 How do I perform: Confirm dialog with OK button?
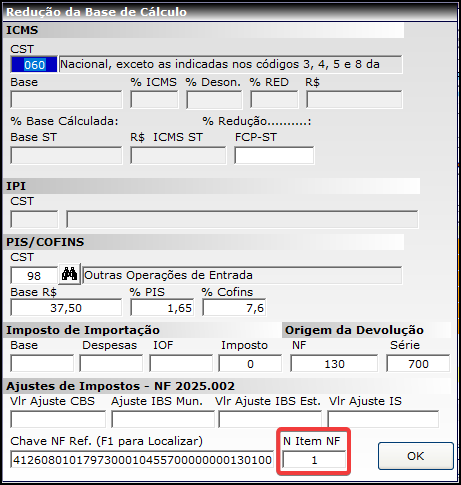click(x=416, y=456)
